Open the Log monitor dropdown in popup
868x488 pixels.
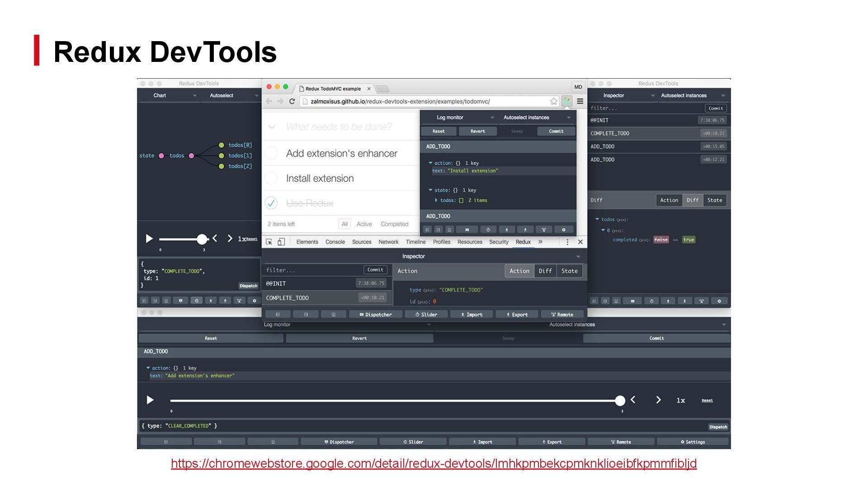[459, 117]
